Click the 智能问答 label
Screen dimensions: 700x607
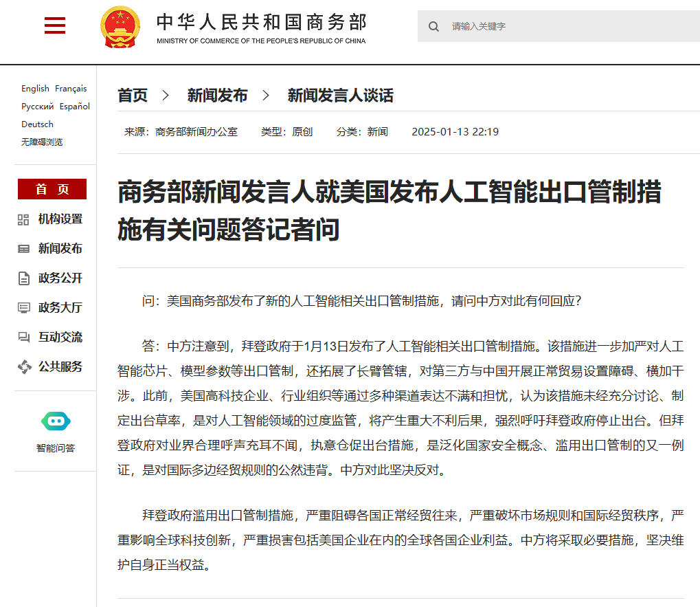56,448
